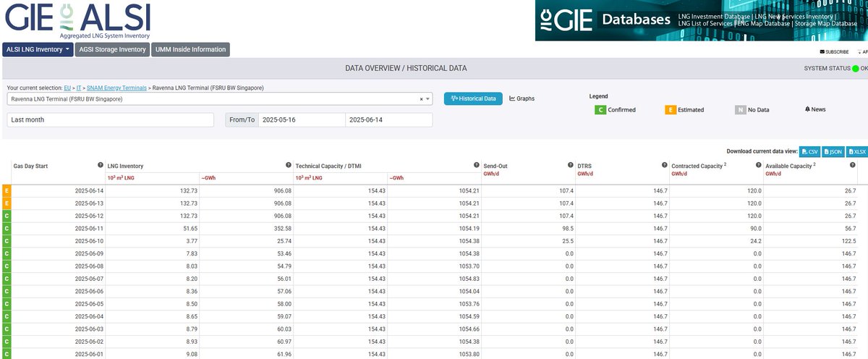The image size is (868, 359).
Task: Show help for Contracted Capacity column
Action: (759, 165)
